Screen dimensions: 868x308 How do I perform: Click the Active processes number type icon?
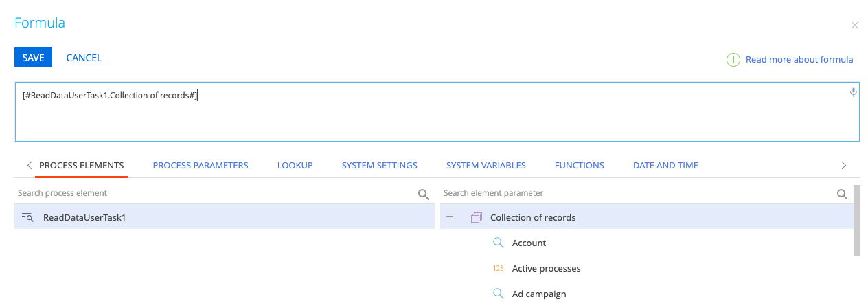point(499,268)
